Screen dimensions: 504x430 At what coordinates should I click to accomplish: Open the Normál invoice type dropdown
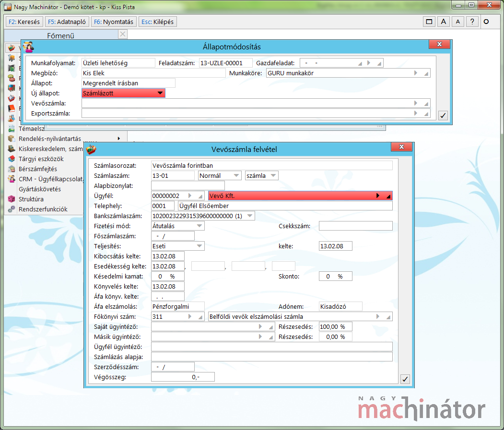click(236, 175)
